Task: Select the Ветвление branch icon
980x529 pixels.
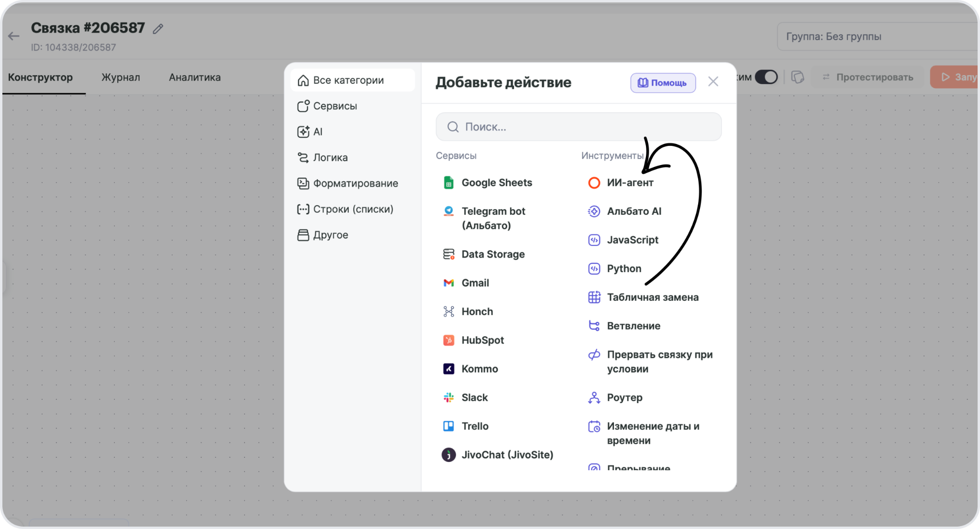Action: tap(594, 326)
